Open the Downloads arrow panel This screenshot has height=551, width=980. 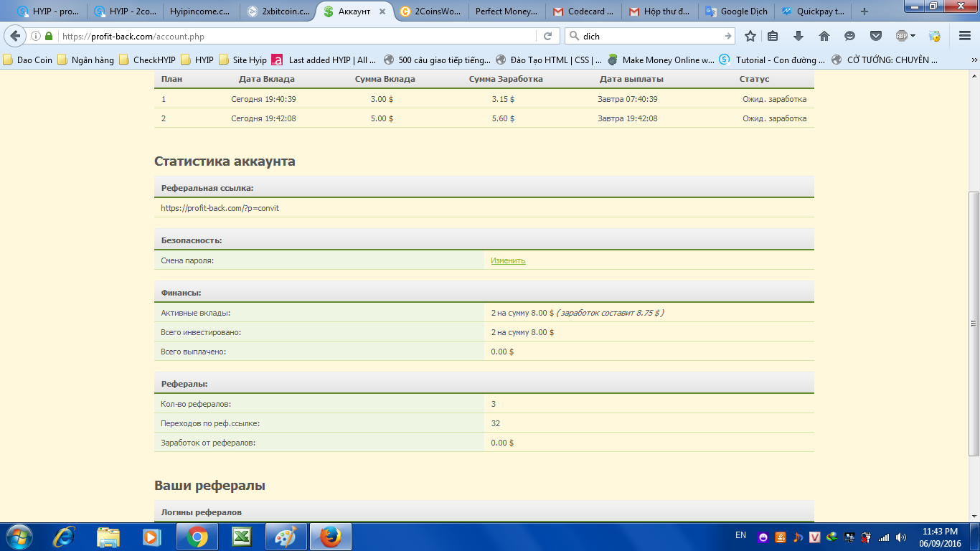pos(798,36)
